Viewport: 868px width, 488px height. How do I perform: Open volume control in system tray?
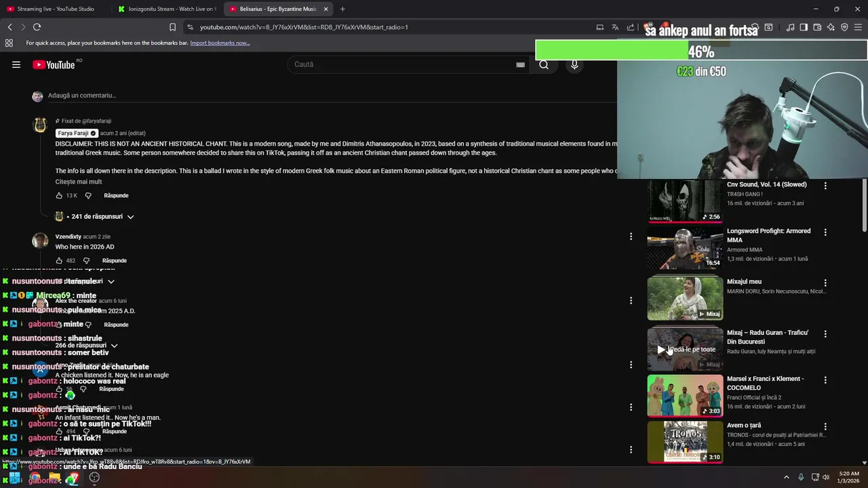[826, 477]
